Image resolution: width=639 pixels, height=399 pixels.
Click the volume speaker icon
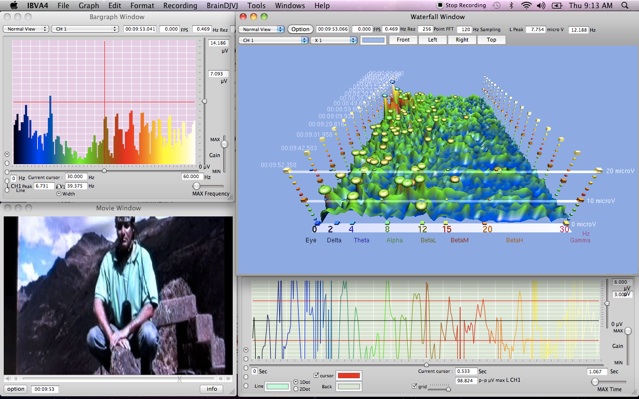tap(541, 5)
